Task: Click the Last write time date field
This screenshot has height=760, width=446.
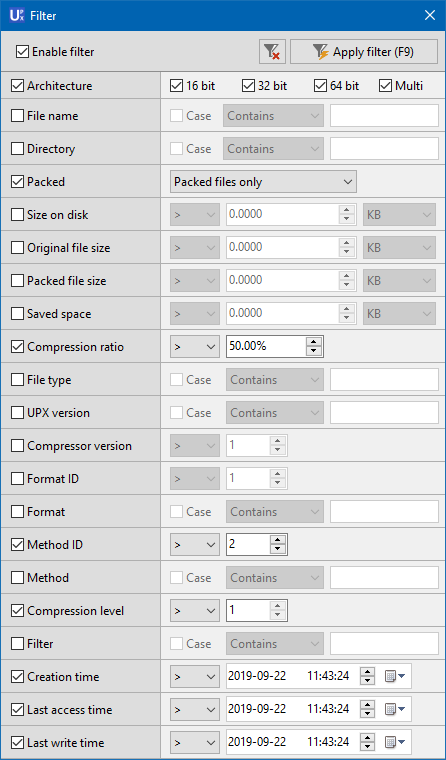Action: click(x=257, y=742)
